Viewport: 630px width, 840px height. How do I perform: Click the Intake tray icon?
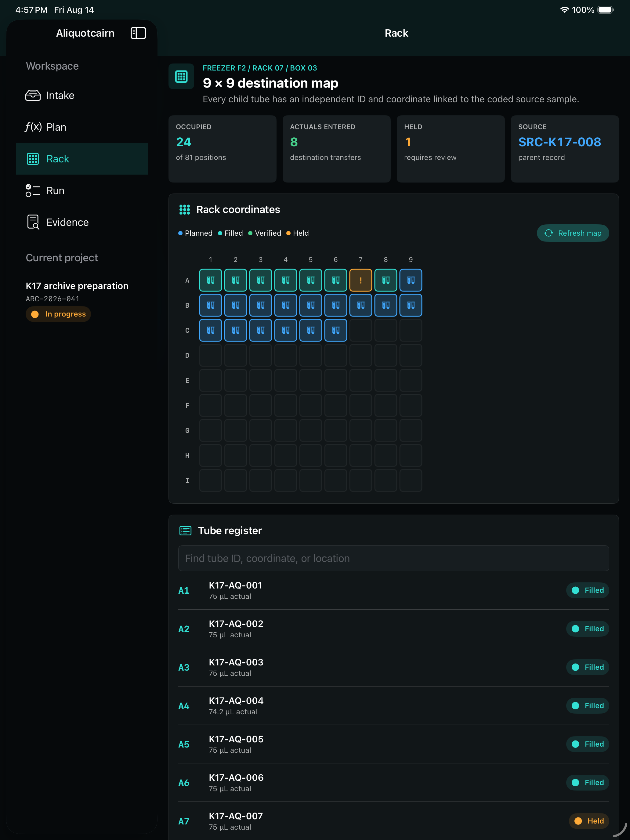(33, 95)
